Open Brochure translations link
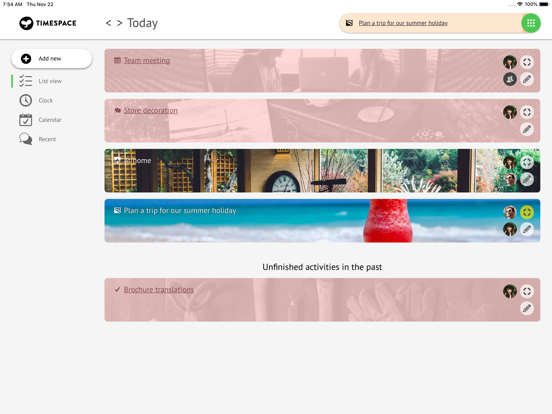This screenshot has height=414, width=552. coord(159,290)
